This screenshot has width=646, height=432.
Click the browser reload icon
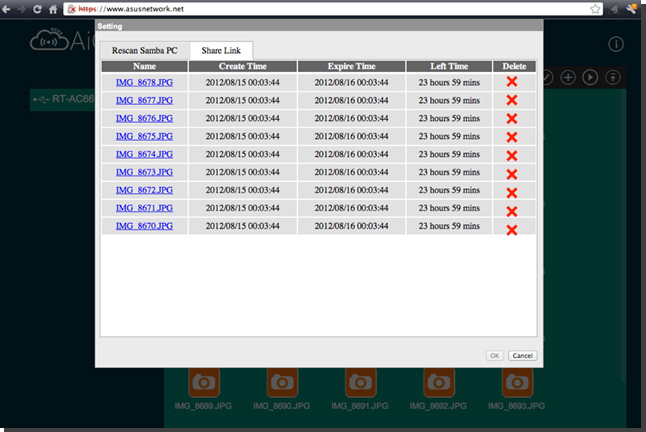pyautogui.click(x=37, y=9)
